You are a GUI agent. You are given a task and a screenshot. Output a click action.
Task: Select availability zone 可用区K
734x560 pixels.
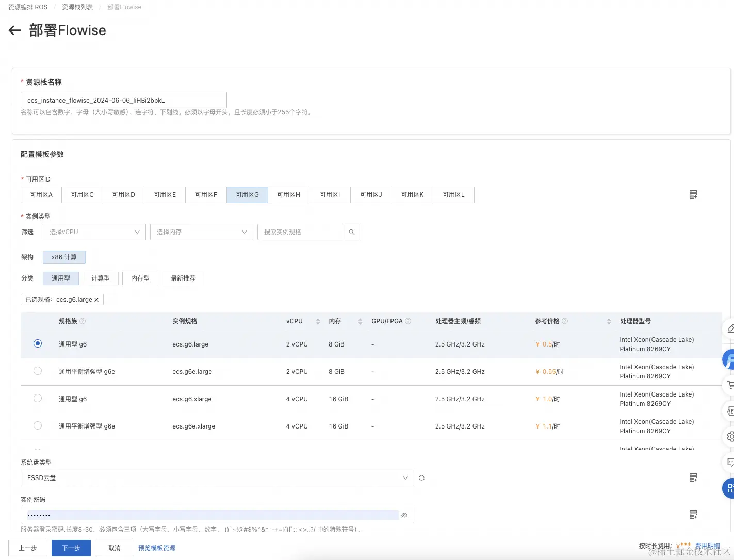tap(413, 195)
